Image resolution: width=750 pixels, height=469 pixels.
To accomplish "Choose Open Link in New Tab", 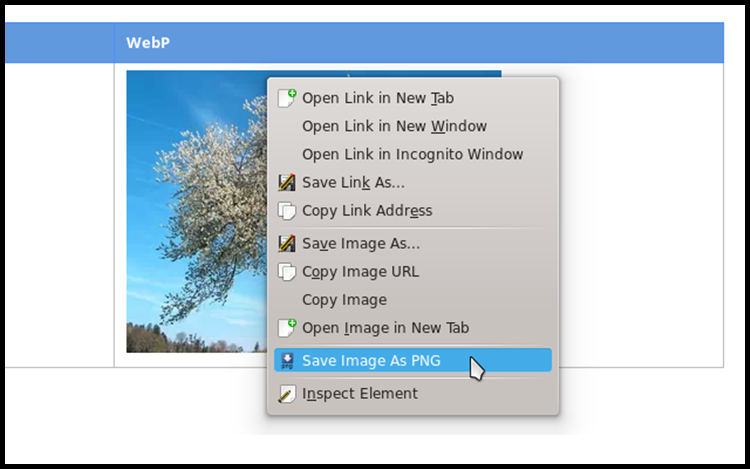I will [x=413, y=98].
